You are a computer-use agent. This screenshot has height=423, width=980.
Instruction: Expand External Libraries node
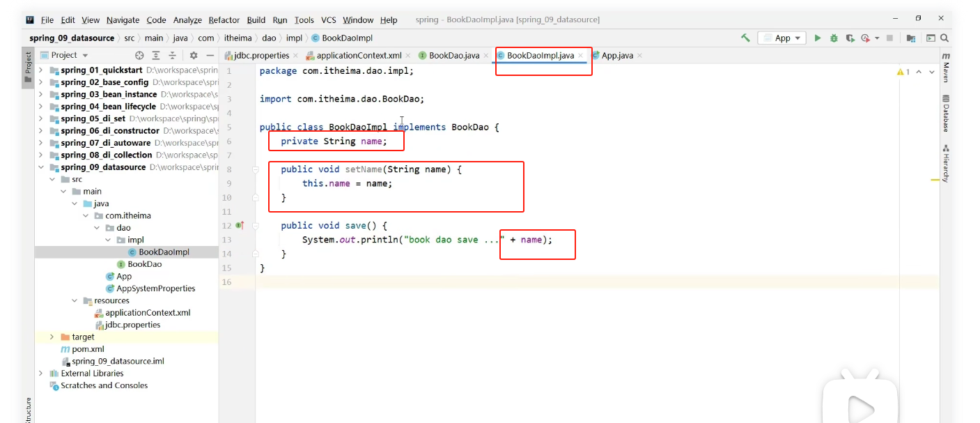(x=40, y=374)
